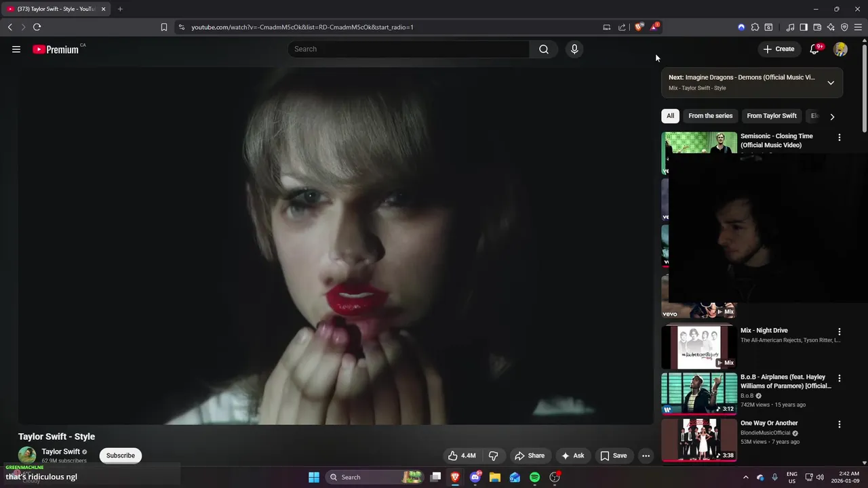Open B.o.B Airplanes video thumbnail
This screenshot has height=488, width=868.
coord(699,393)
